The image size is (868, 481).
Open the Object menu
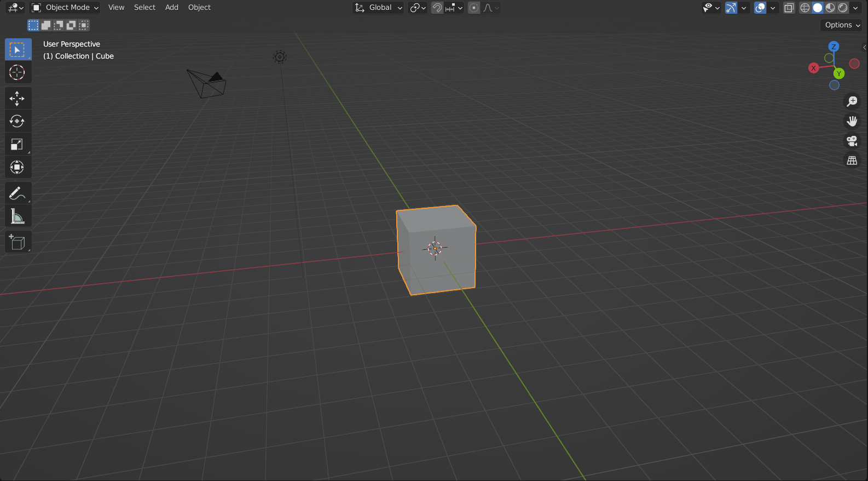coord(199,8)
